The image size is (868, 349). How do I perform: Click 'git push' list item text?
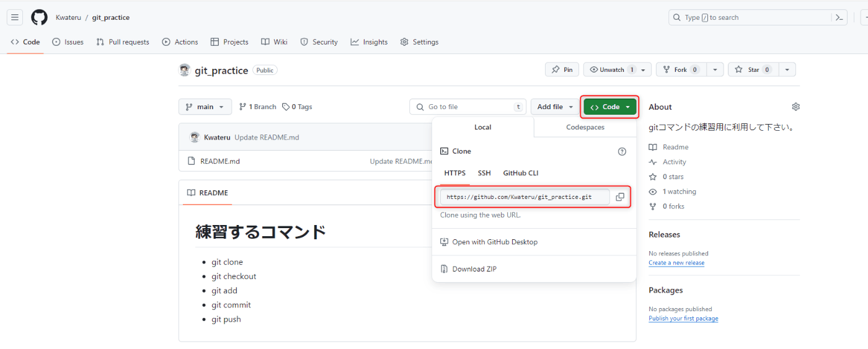coord(226,319)
